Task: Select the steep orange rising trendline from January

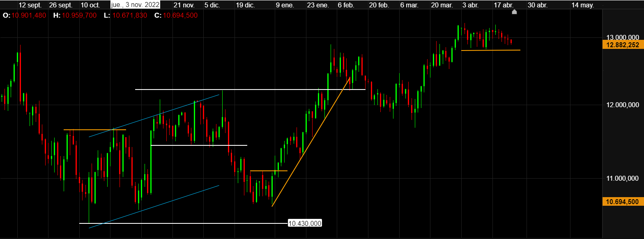Action: point(311,142)
